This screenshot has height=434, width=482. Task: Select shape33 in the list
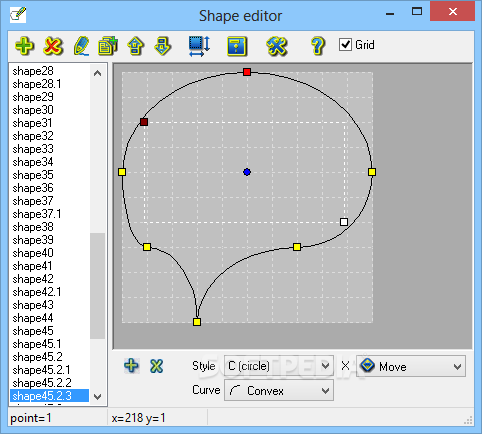click(x=33, y=149)
